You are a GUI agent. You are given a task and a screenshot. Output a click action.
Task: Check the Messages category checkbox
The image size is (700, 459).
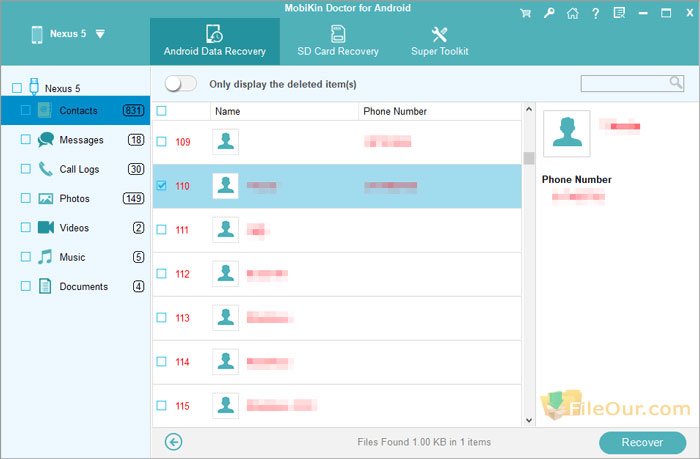click(25, 140)
